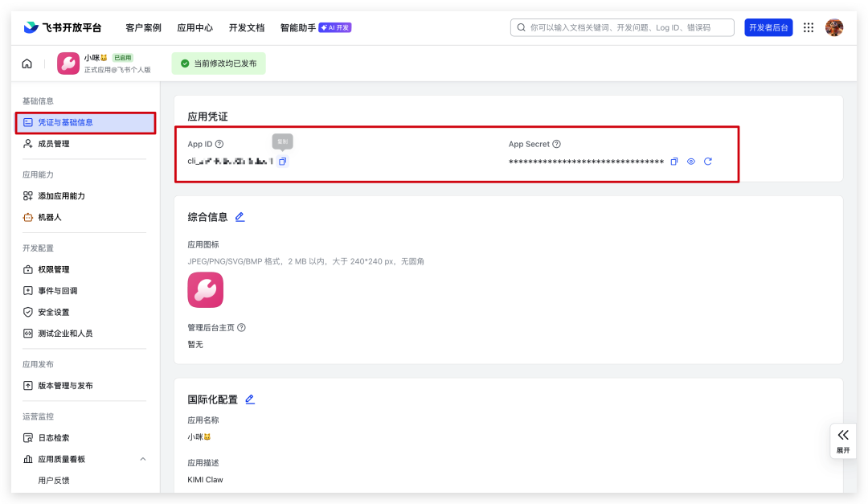The width and height of the screenshot is (868, 504).
Task: Copy the App Secret value
Action: pyautogui.click(x=674, y=162)
